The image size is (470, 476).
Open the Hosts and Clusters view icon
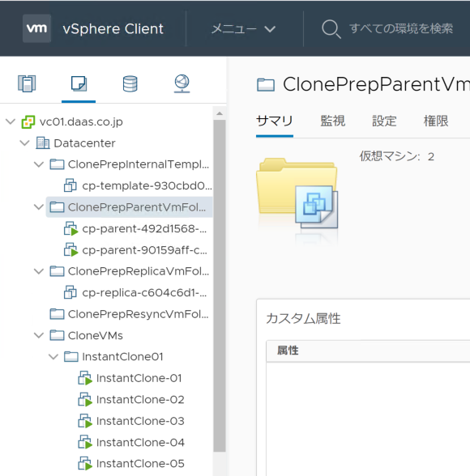click(x=27, y=83)
